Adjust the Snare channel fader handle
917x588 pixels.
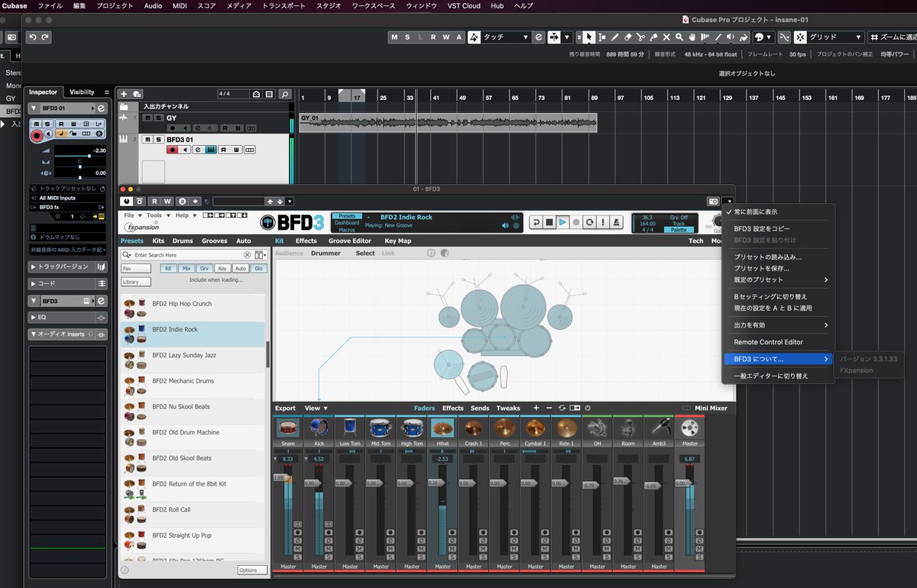[283, 478]
